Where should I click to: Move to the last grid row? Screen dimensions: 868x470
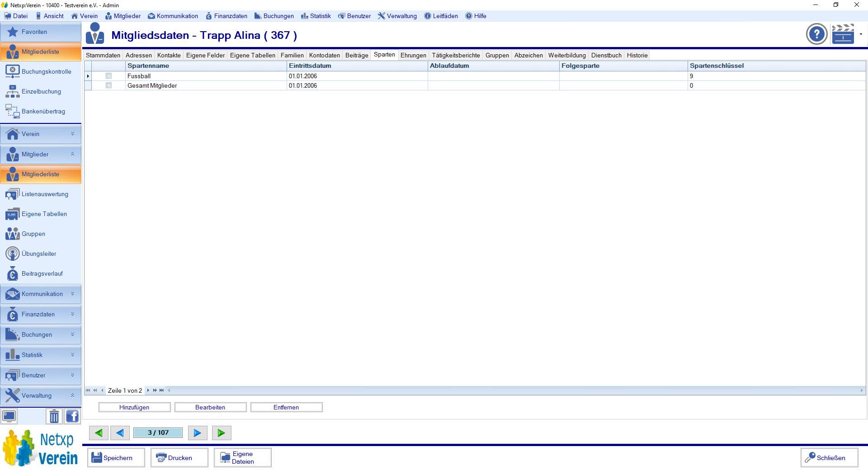(162, 390)
